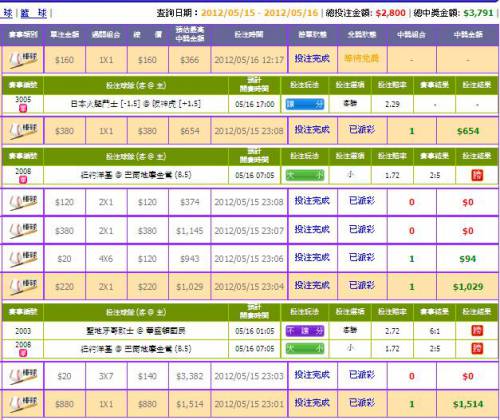
Task: Click the $1,145 estimated payout cell
Action: 190,231
